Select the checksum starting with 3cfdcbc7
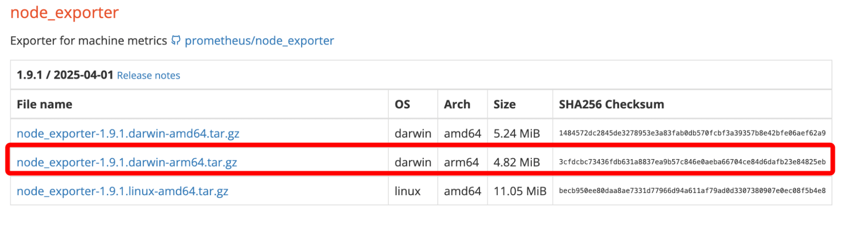Screen dimensions: 868x229 pyautogui.click(x=692, y=162)
